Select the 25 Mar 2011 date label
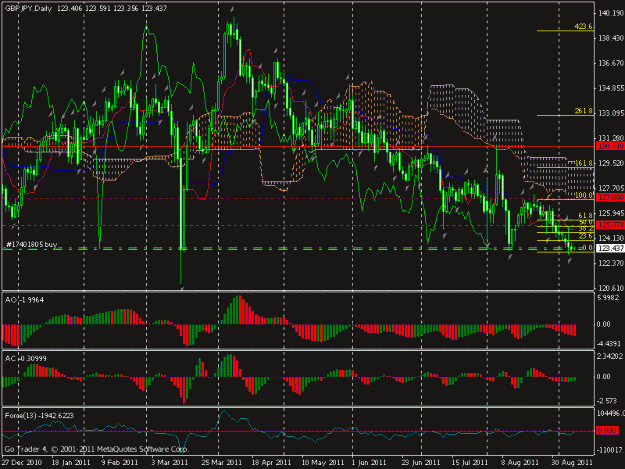 222,463
